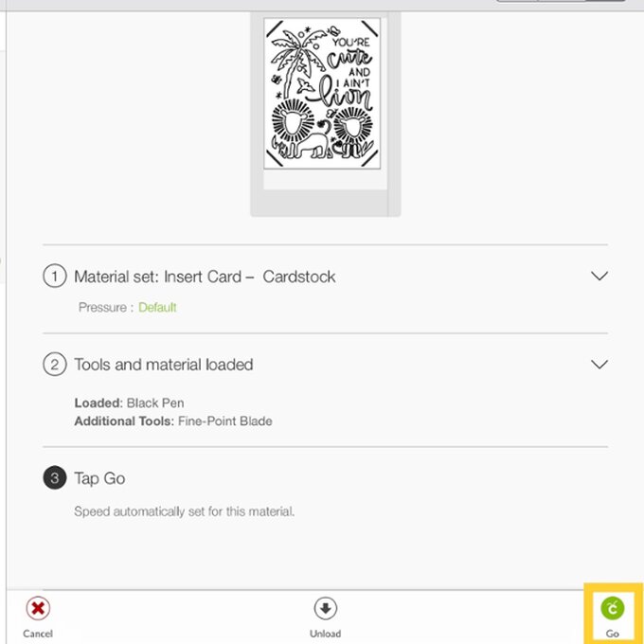Click the filled step 3 circle

point(55,478)
